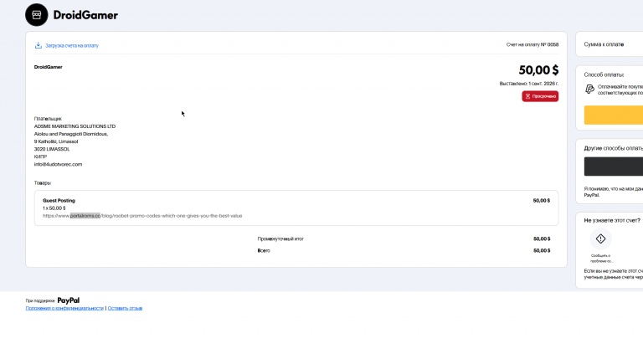
Task: Click the 'Плательщик' payer label
Action: (48, 119)
